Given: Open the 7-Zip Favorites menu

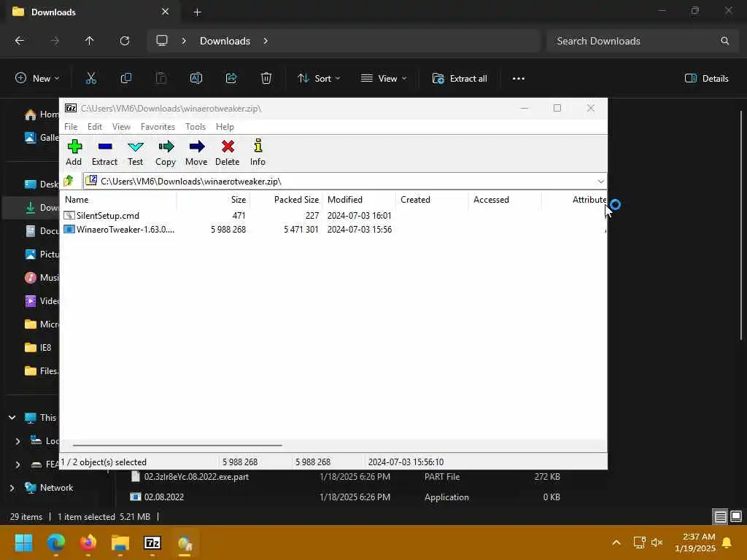Looking at the screenshot, I should tap(158, 127).
